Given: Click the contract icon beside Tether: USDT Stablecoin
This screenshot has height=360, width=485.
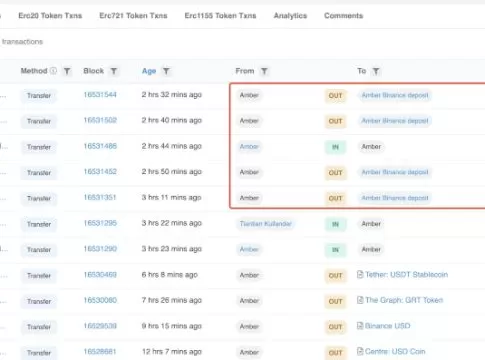Looking at the screenshot, I should (x=360, y=274).
